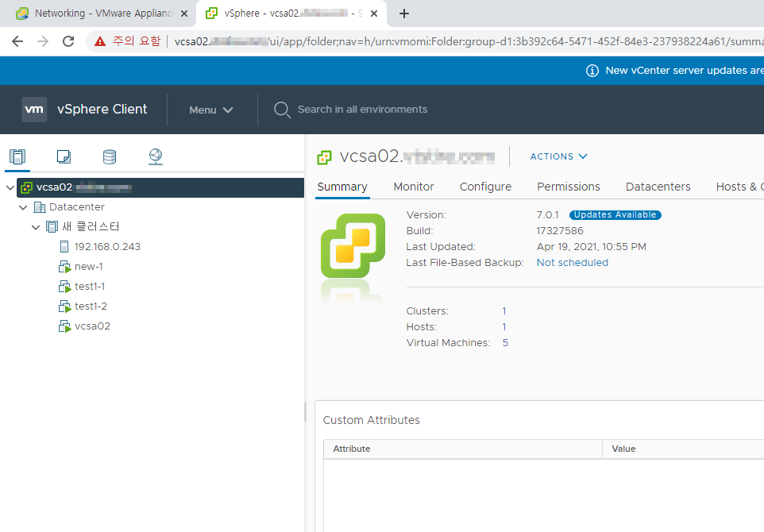Reload the page with the refresh icon
Image resolution: width=764 pixels, height=532 pixels.
click(68, 41)
